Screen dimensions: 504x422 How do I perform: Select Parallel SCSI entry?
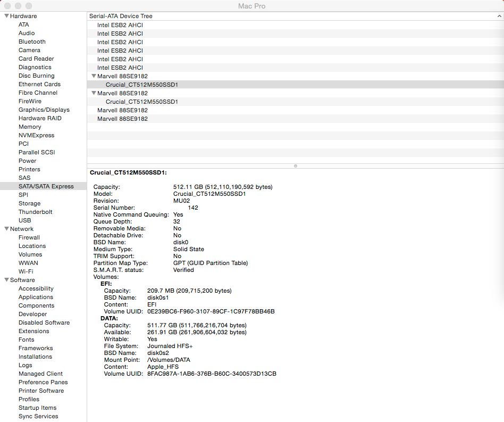(x=37, y=152)
